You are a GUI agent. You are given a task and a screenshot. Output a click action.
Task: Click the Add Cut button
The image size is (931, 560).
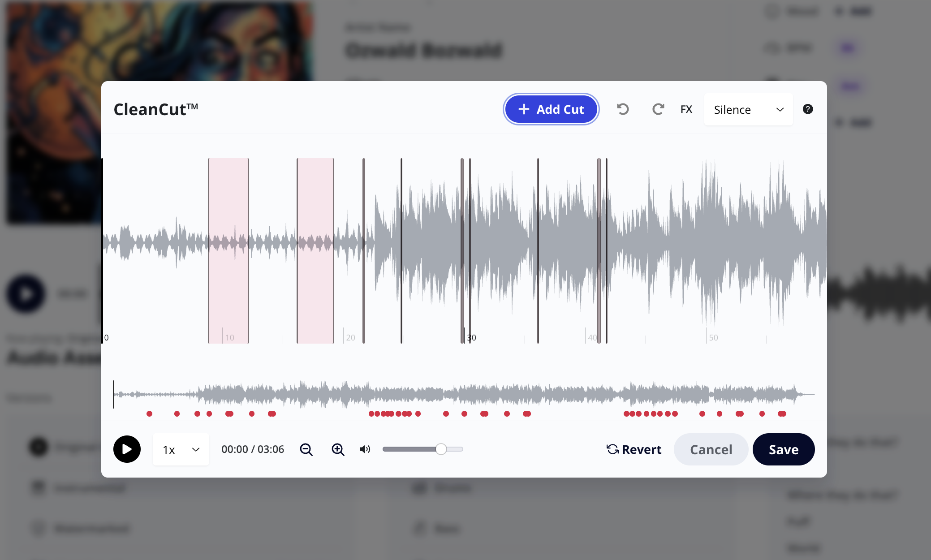pyautogui.click(x=551, y=109)
